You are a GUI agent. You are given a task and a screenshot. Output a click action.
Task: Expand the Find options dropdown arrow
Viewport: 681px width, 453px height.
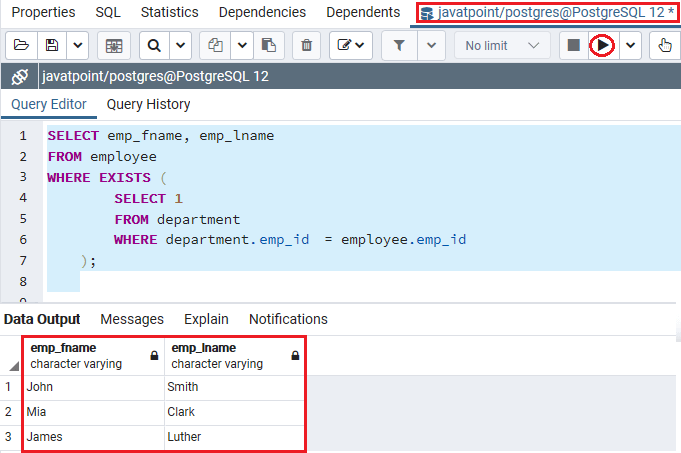point(180,45)
